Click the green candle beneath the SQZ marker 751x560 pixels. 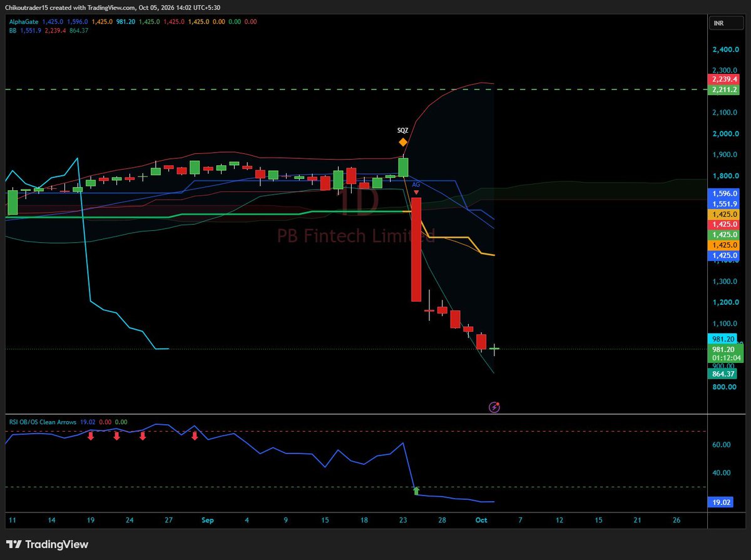click(403, 167)
